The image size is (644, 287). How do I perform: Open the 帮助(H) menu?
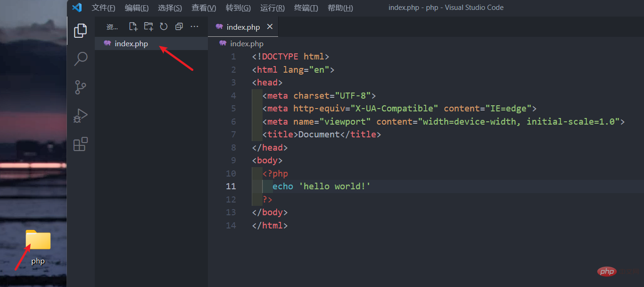pos(340,8)
